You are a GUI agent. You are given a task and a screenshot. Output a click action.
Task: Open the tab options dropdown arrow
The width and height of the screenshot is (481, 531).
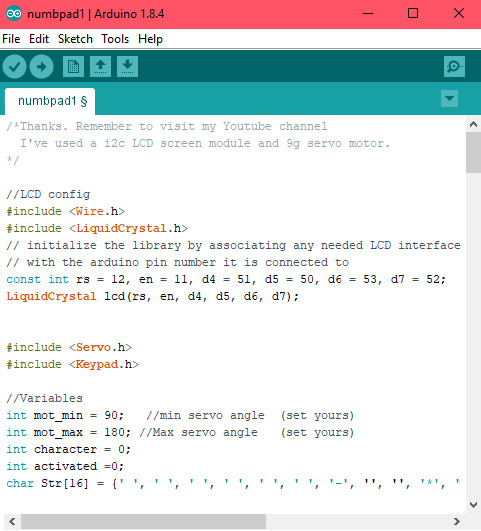[x=449, y=99]
